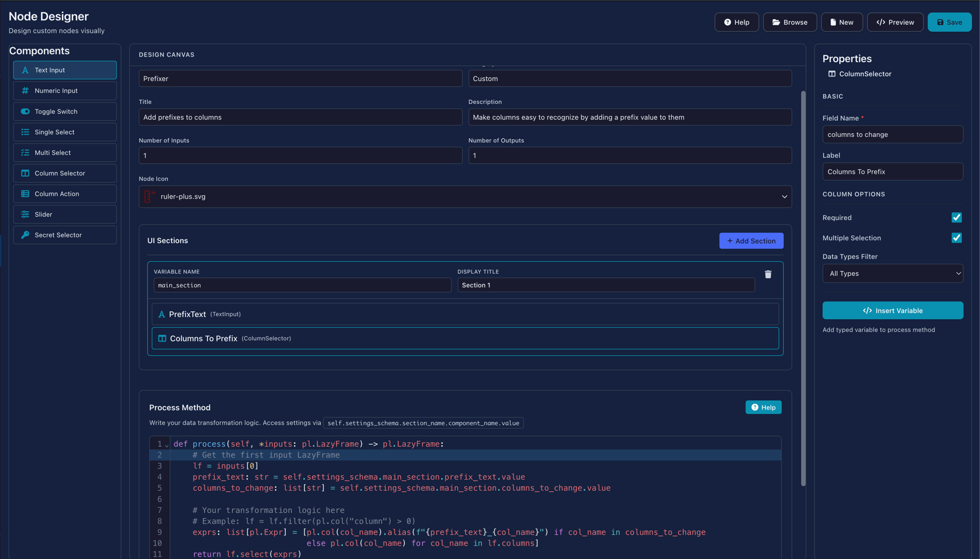
Task: Select the Numeric Input component
Action: pos(64,90)
